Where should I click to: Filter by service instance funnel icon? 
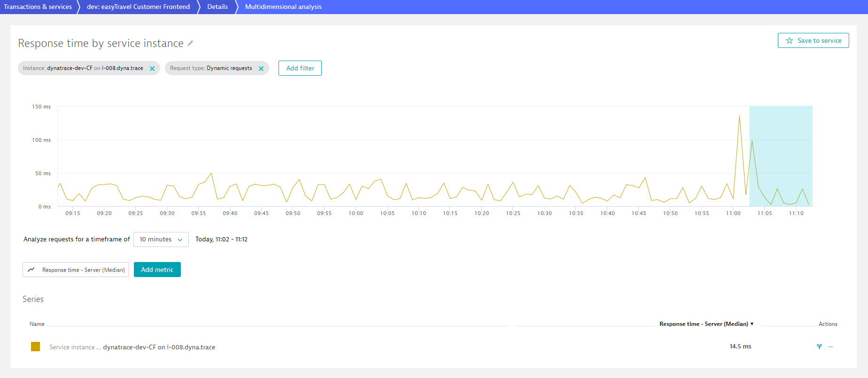pyautogui.click(x=819, y=347)
